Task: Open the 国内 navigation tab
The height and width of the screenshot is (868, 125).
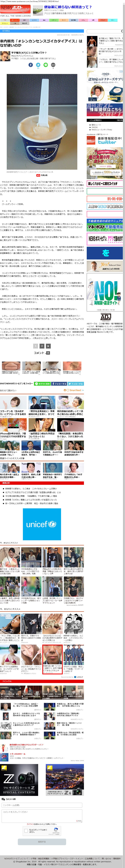Action: tap(25, 20)
